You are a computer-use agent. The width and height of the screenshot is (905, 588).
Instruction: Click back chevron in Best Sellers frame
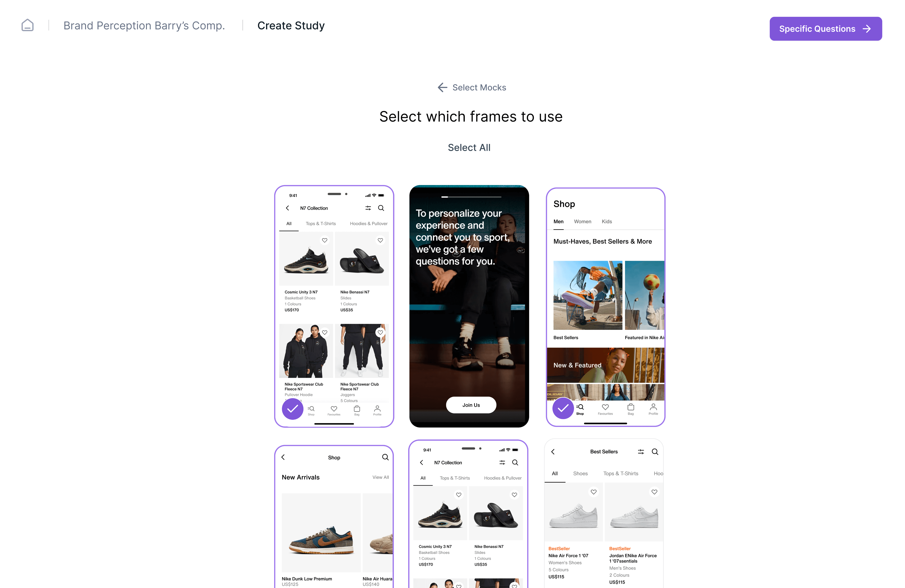click(553, 451)
